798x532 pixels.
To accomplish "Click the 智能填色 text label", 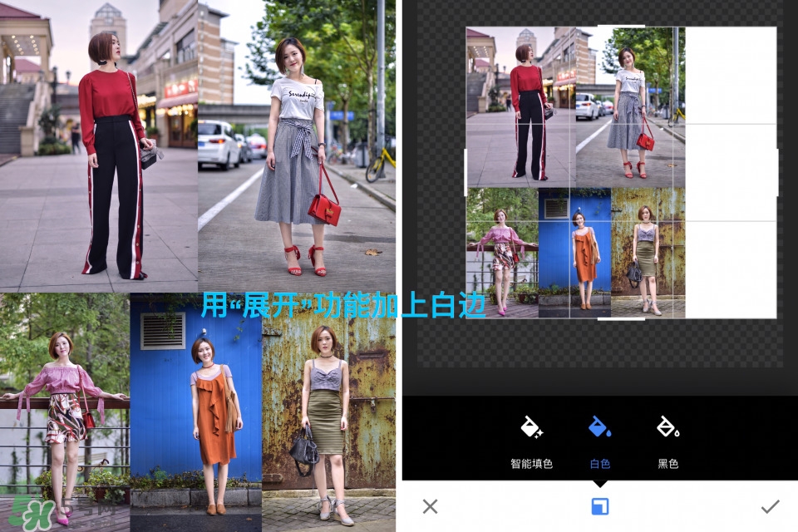I will (531, 464).
